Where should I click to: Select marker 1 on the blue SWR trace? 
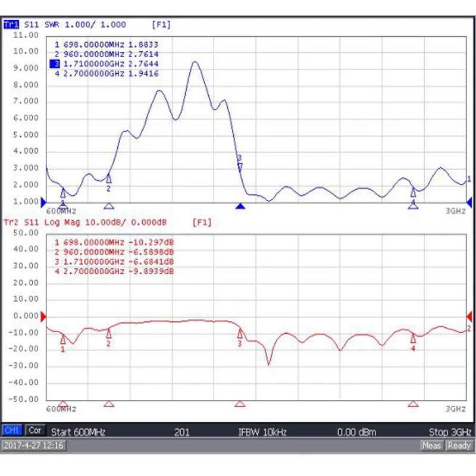(x=63, y=193)
